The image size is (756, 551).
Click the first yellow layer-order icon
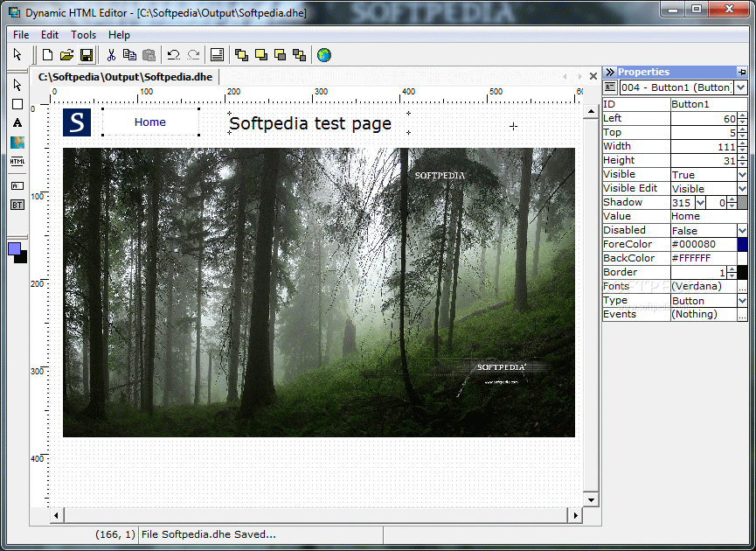coord(241,55)
